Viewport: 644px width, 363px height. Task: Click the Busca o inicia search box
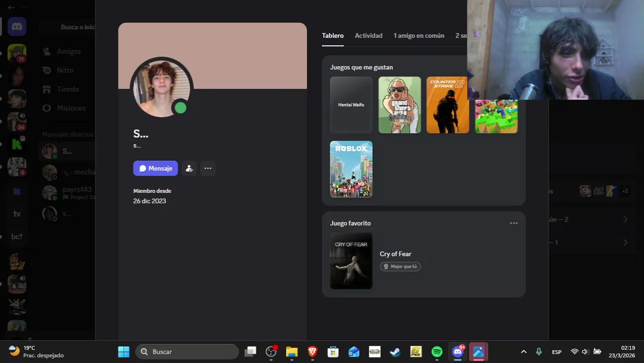[68, 27]
